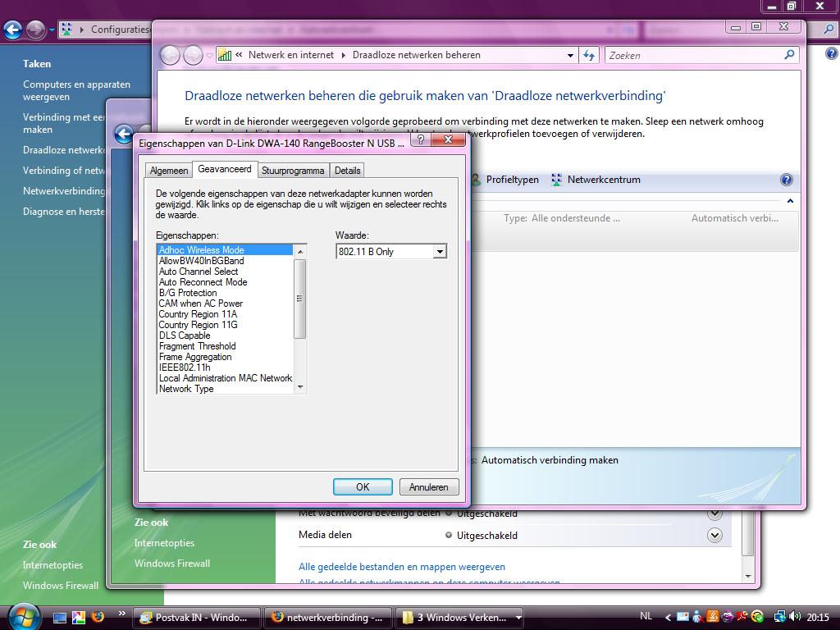Go to Netwerk en internet breadcrumb
Screen dimensions: 840x630
[291, 55]
